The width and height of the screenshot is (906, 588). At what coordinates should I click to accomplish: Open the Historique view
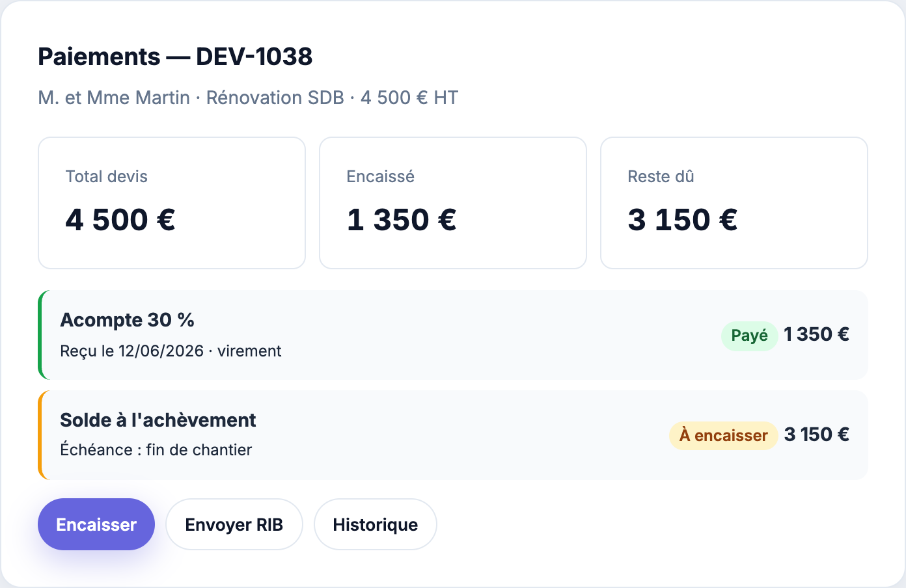point(376,524)
